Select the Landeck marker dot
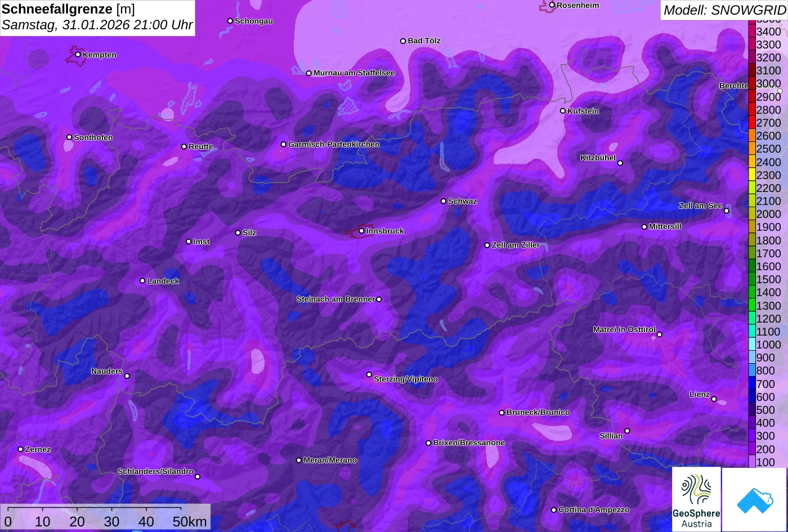The height and width of the screenshot is (532, 788). [142, 281]
